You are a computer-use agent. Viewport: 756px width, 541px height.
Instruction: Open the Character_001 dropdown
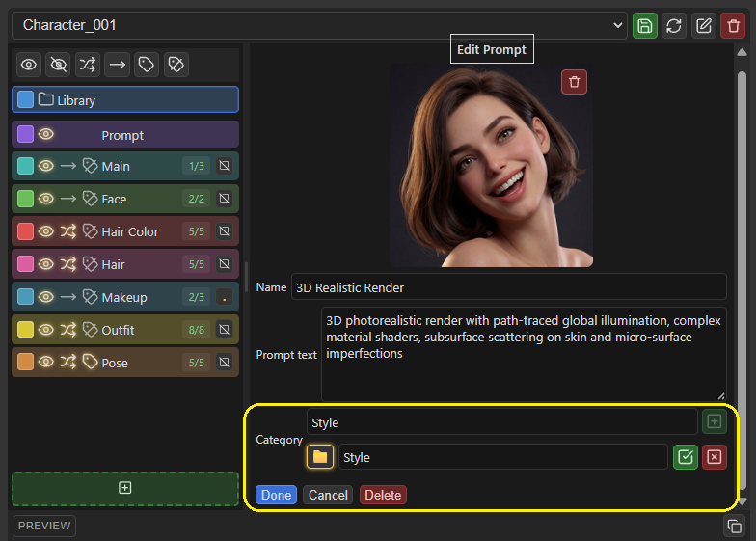coord(319,25)
